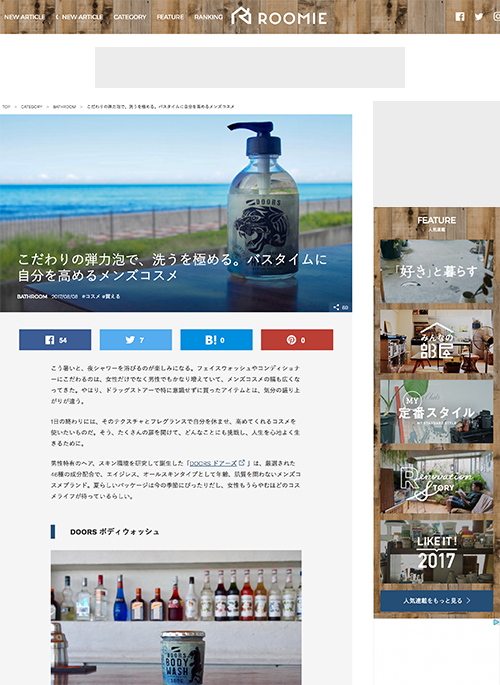Open みんなの部屋 feature thumbnail
This screenshot has height=685, width=500.
pos(437,342)
